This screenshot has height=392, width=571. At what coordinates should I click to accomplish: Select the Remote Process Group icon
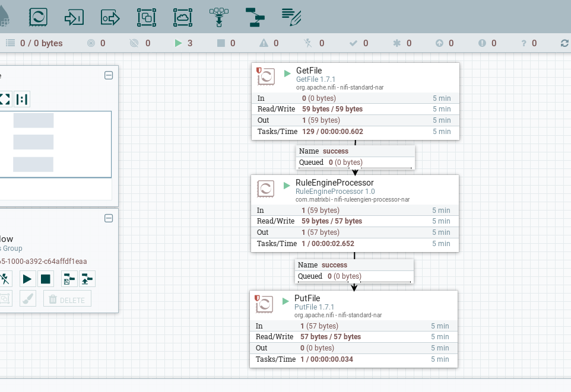pyautogui.click(x=183, y=17)
